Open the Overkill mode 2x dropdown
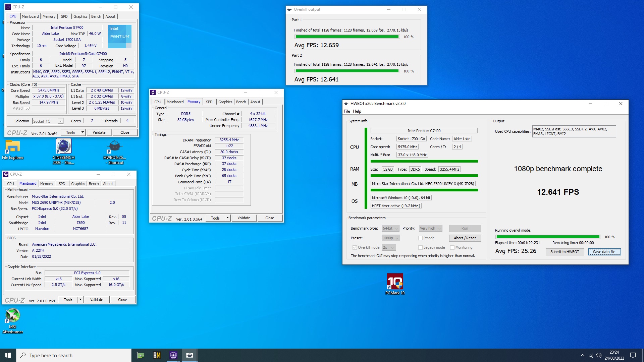644x362 pixels. [389, 247]
